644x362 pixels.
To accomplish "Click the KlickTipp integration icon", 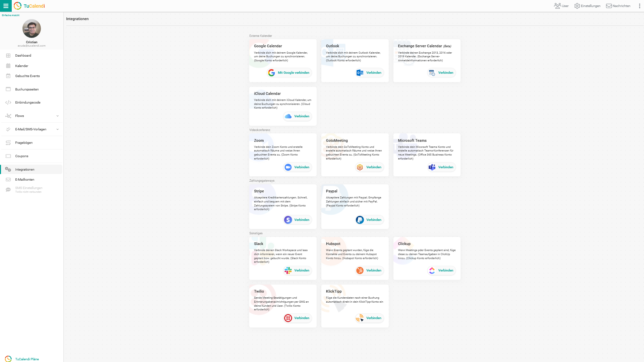I will coord(360,318).
